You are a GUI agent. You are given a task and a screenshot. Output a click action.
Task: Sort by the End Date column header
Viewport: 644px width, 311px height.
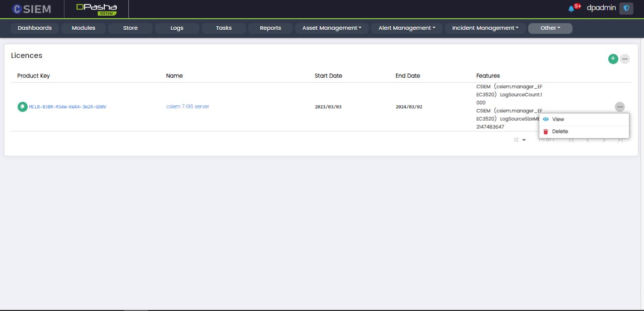407,76
